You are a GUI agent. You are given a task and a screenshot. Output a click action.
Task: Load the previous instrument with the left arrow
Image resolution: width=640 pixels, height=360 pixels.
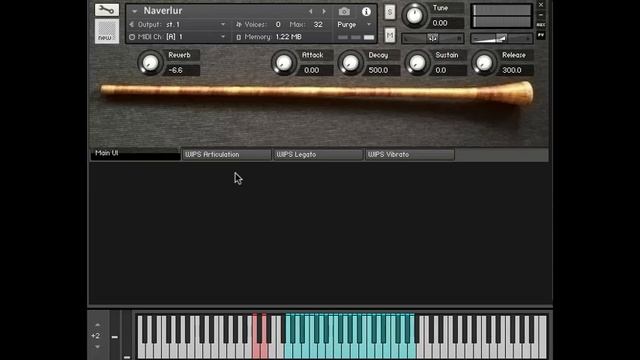point(310,11)
